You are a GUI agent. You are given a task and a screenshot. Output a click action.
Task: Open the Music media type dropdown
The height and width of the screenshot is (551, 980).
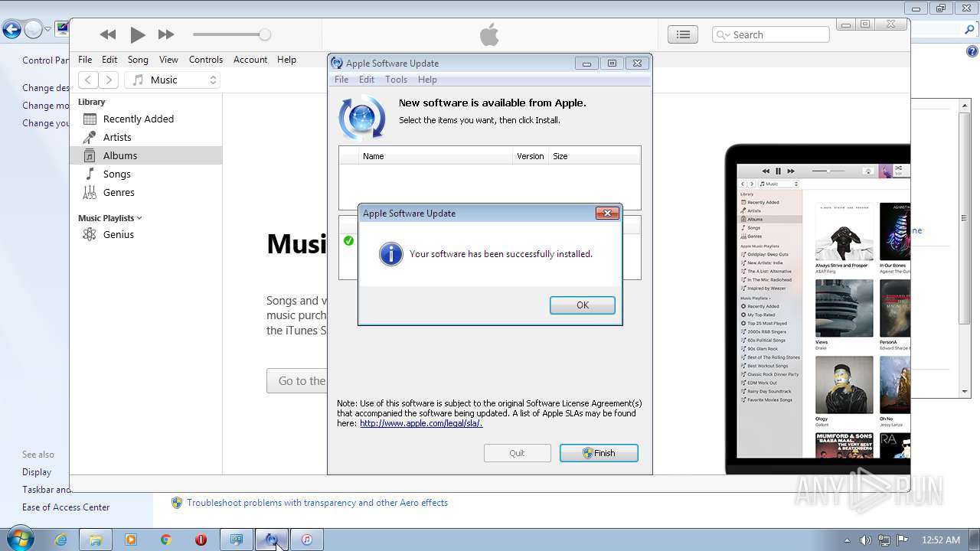pyautogui.click(x=173, y=80)
